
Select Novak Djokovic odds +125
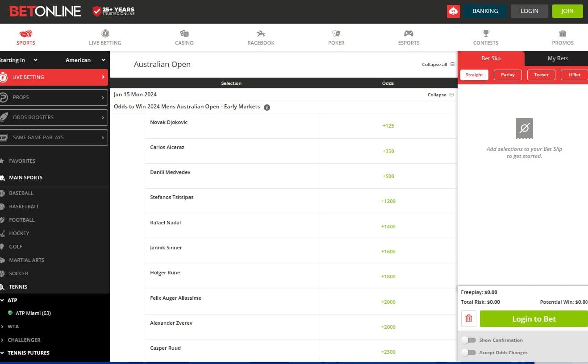tap(388, 126)
